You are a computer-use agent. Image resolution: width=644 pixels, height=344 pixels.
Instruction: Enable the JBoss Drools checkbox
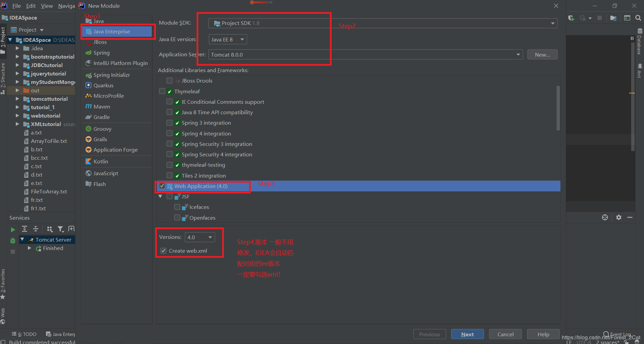click(170, 81)
